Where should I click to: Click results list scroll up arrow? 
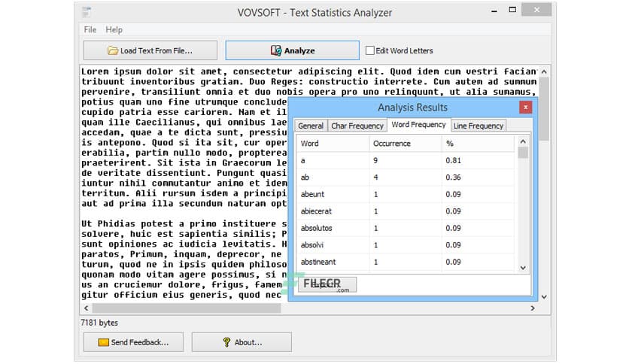point(523,141)
